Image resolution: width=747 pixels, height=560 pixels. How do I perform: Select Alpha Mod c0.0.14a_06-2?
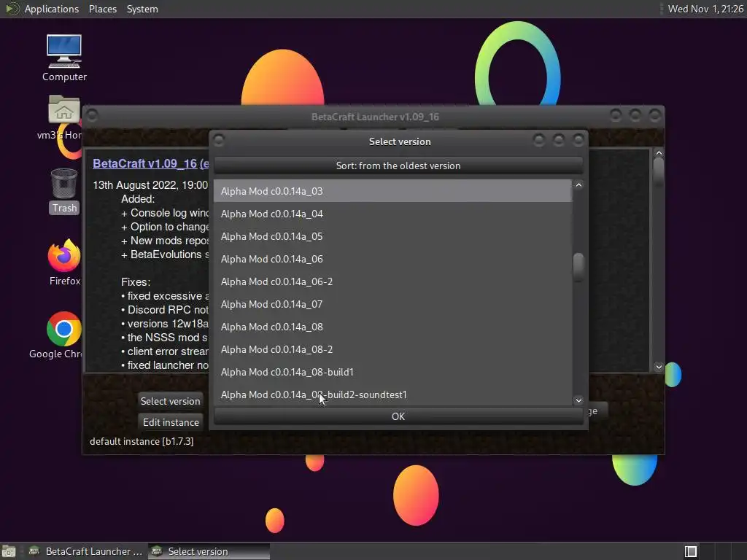392,281
